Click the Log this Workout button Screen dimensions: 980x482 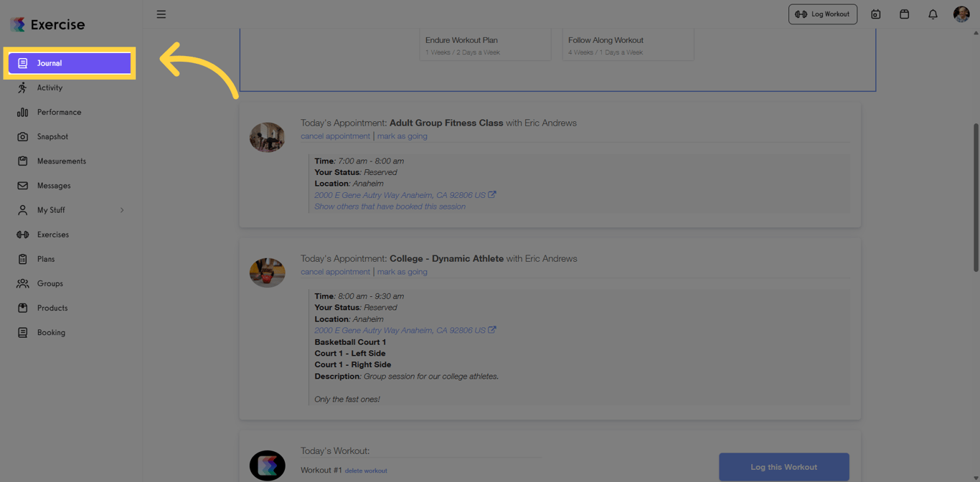783,466
